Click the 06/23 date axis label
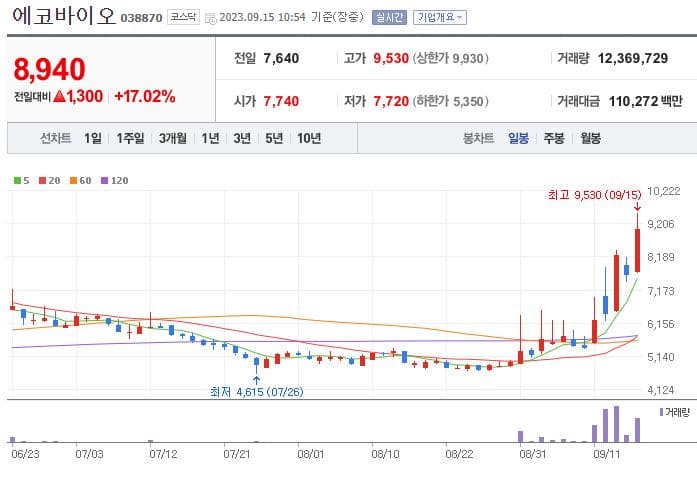The width and height of the screenshot is (697, 479). tap(25, 454)
